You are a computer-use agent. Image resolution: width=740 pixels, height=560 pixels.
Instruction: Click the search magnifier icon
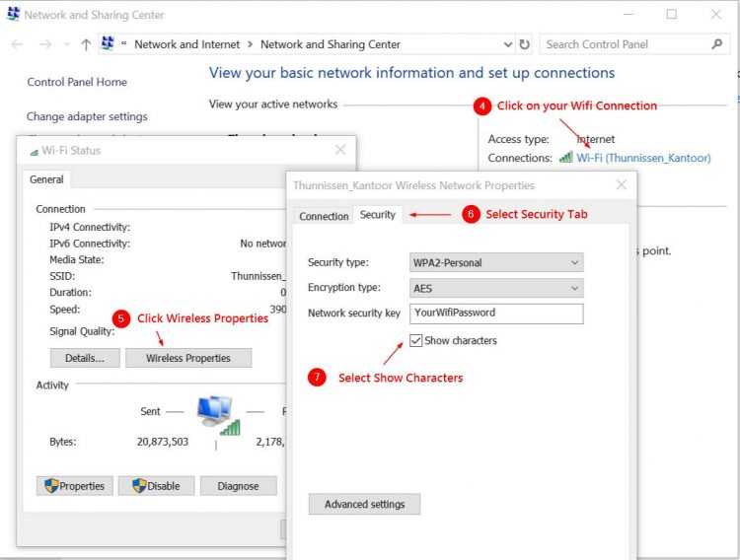coord(717,44)
